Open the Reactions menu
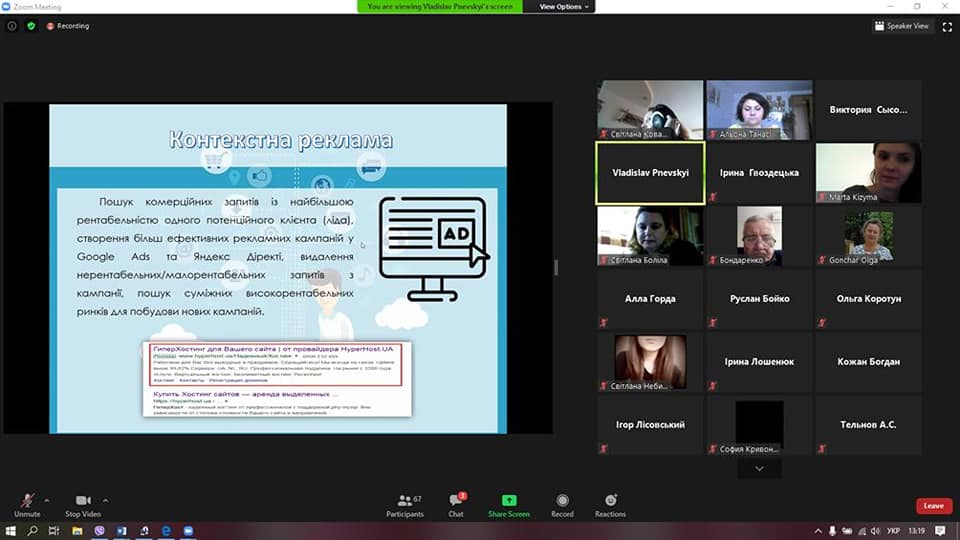960x540 pixels. pos(610,502)
